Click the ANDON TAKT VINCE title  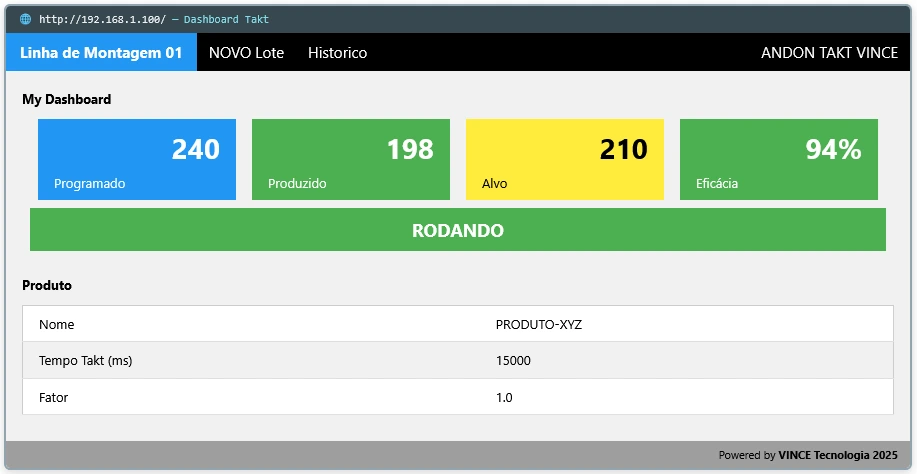click(829, 53)
